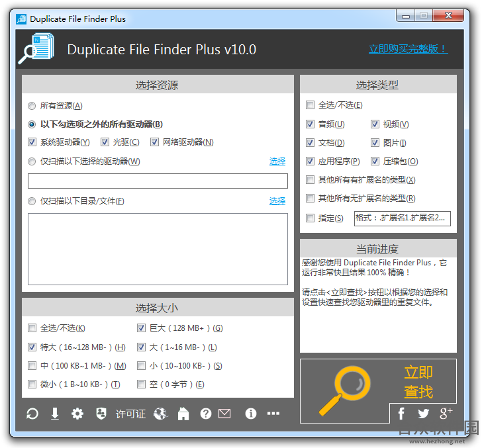Click the selected drives text field
This screenshot has height=448, width=482.
(158, 181)
